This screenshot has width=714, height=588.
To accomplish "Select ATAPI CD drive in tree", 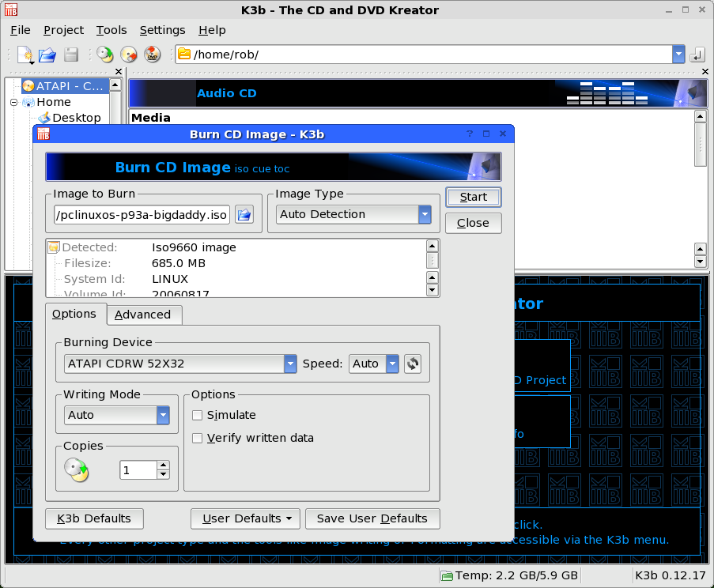I will pos(65,86).
